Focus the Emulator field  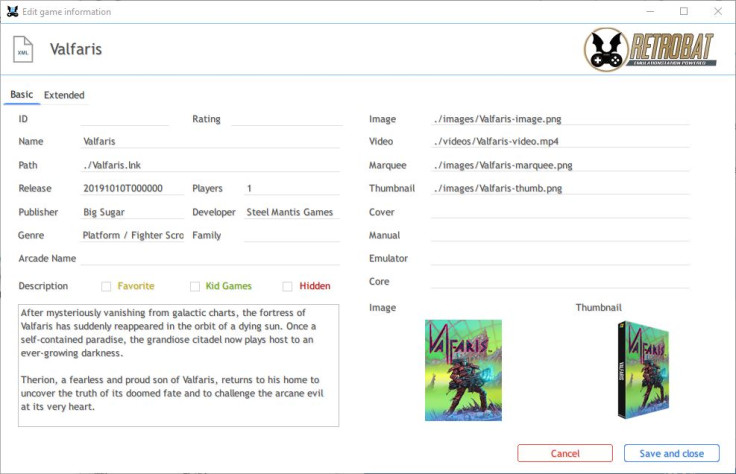pos(560,258)
